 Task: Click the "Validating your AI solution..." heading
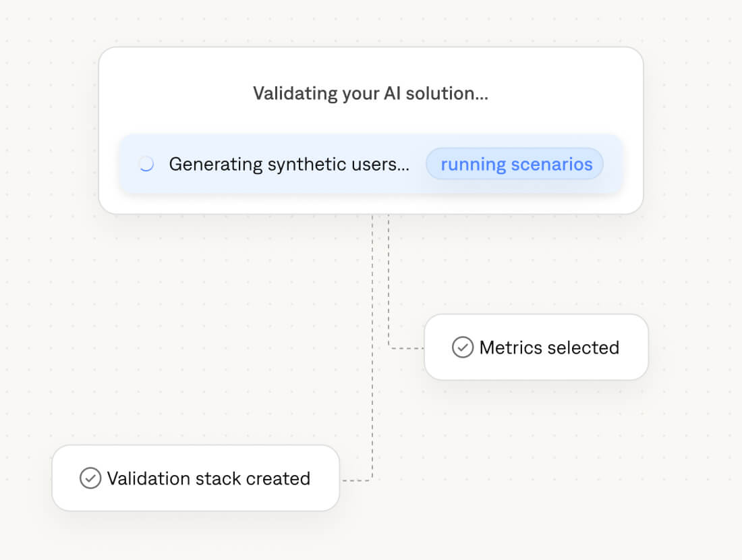tap(370, 93)
